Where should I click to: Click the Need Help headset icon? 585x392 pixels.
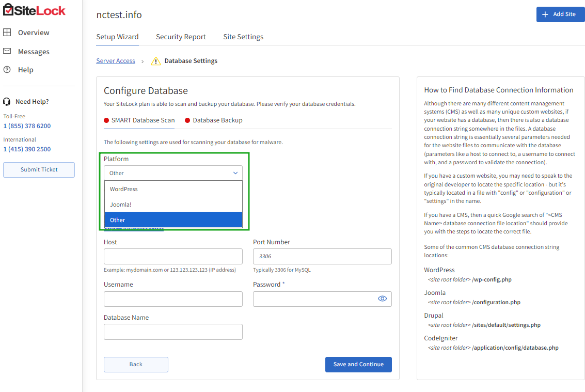click(x=7, y=102)
